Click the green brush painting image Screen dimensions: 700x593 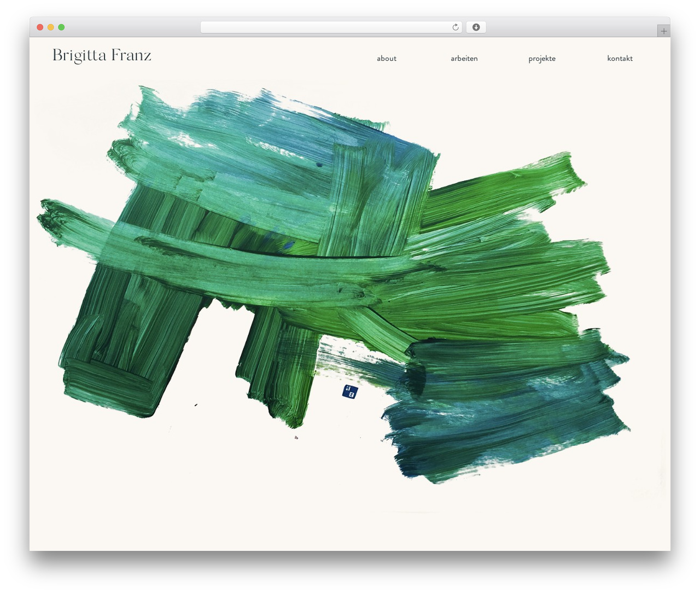click(x=334, y=284)
